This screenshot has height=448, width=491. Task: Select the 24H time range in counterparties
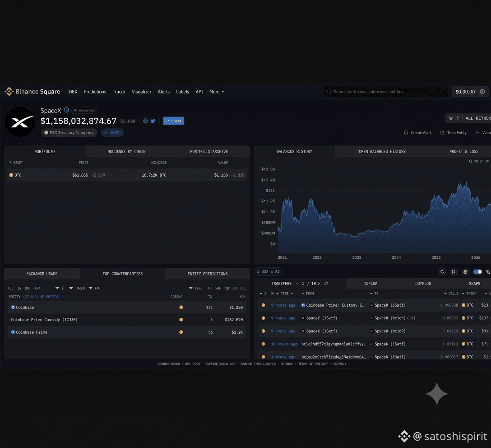218,288
